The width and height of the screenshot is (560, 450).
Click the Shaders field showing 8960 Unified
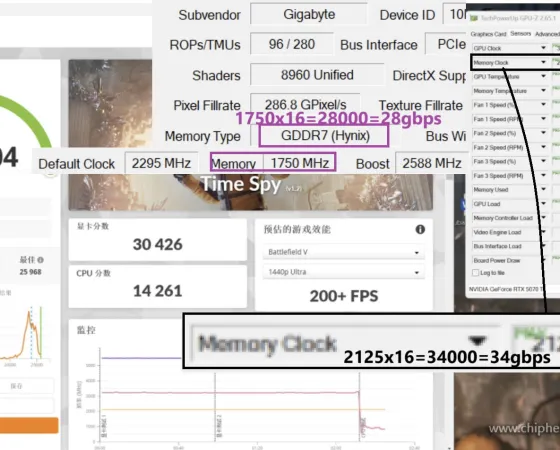point(317,75)
